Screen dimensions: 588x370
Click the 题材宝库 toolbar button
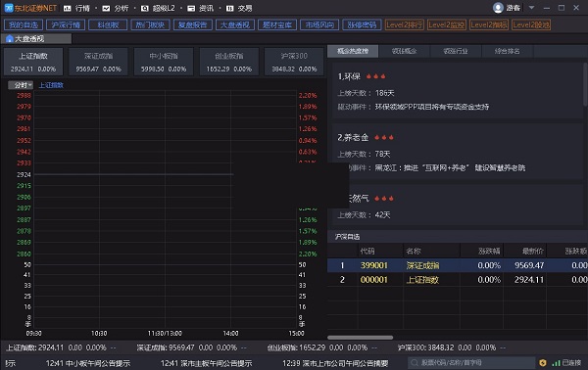[x=277, y=24]
